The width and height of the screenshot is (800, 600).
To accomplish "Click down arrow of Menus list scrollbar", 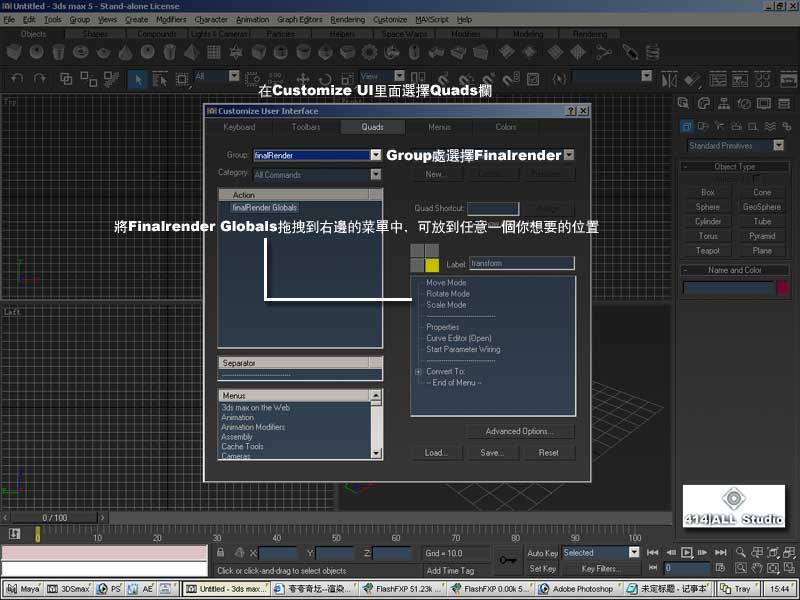I will (x=376, y=453).
